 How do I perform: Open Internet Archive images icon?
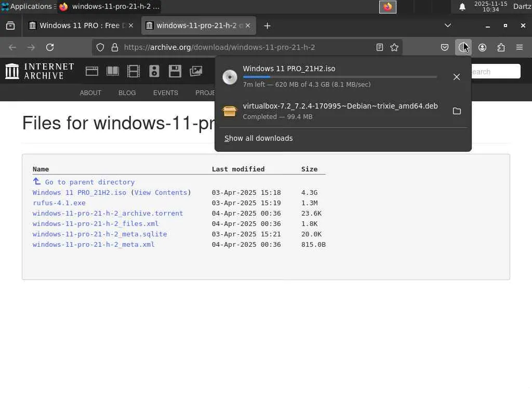[x=196, y=71]
